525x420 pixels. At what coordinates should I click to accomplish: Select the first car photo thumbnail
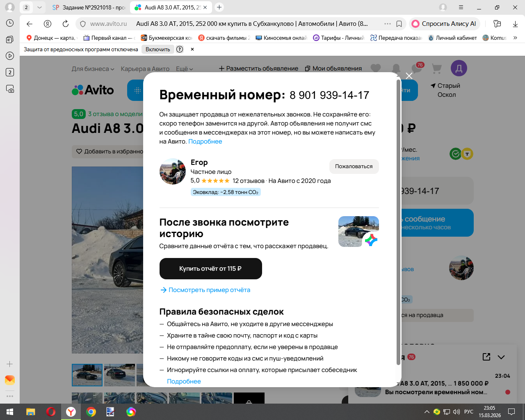(x=87, y=375)
